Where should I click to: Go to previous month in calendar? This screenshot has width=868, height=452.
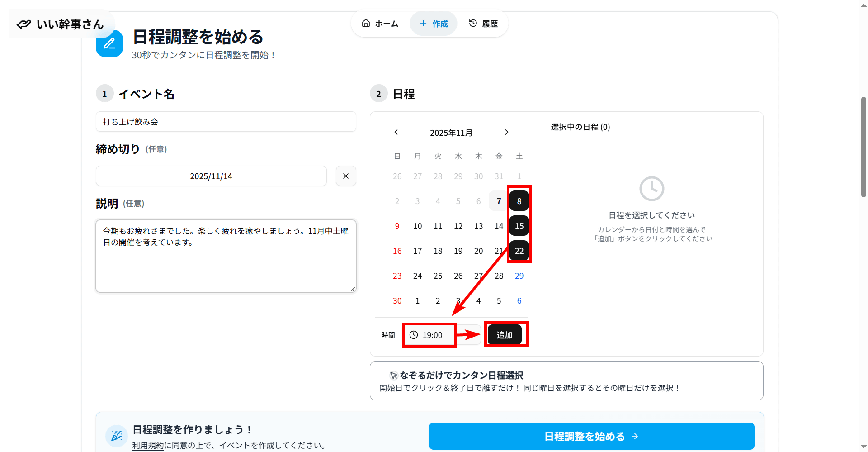coord(396,132)
